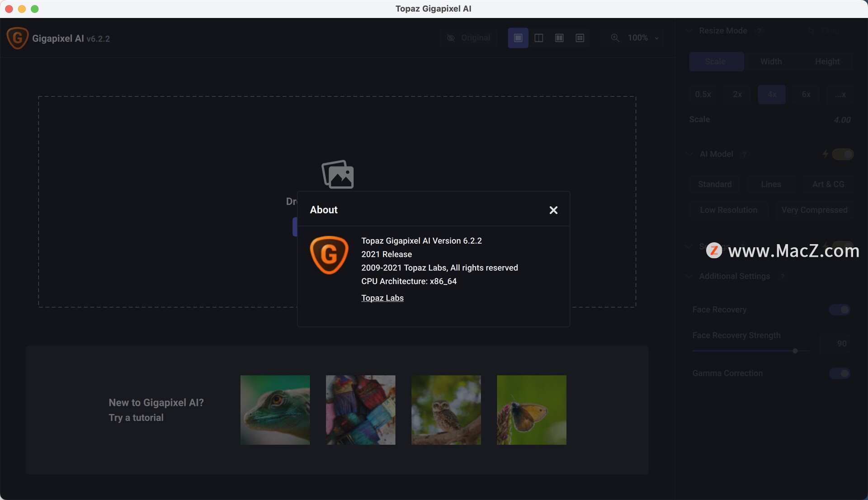The width and height of the screenshot is (868, 500).
Task: Adjust the Face Recovery Strength slider
Action: pyautogui.click(x=795, y=351)
